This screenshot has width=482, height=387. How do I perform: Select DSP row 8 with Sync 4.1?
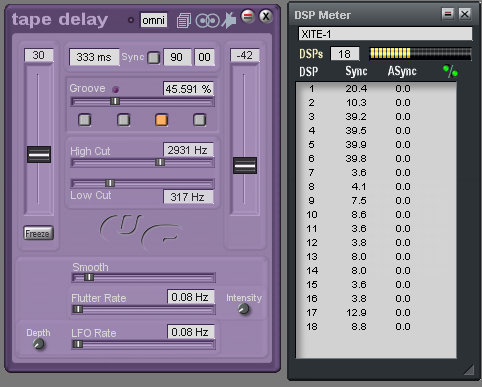pos(376,187)
